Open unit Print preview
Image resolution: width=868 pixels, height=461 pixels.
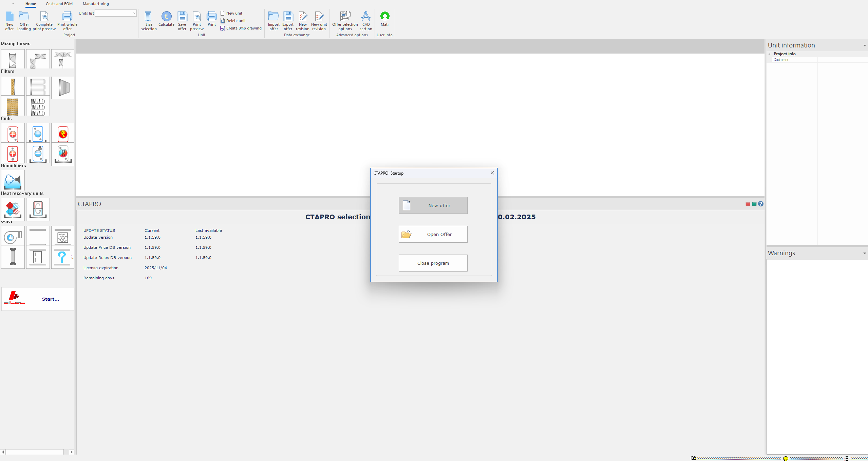[197, 21]
